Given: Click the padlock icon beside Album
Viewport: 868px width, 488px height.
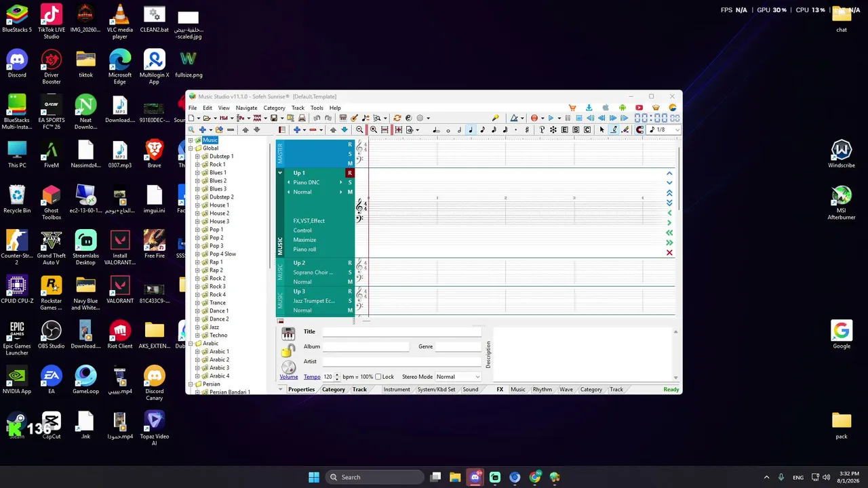Looking at the screenshot, I should (x=288, y=350).
